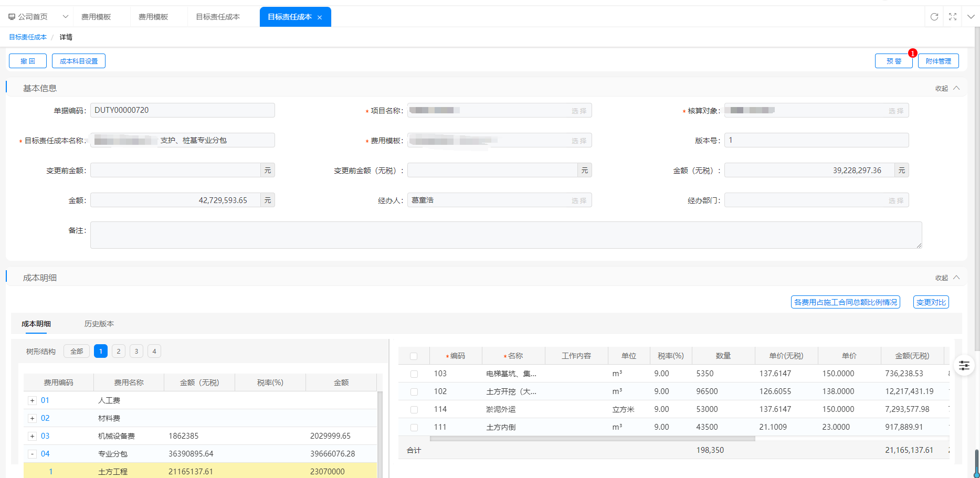Open the column settings sliders icon
The height and width of the screenshot is (478, 980).
point(964,366)
